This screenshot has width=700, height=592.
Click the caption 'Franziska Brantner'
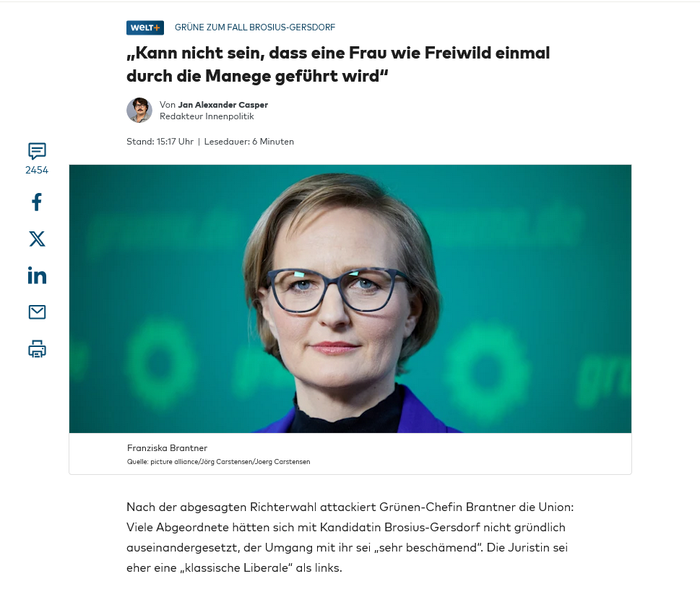point(167,448)
